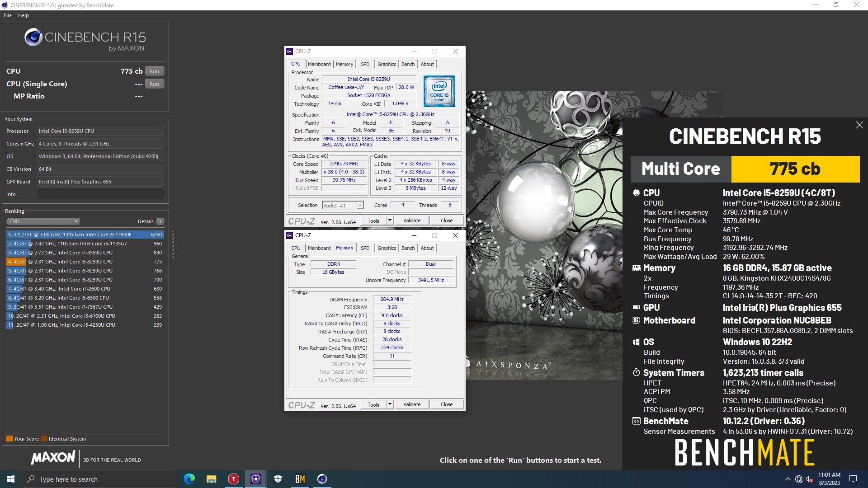Run the CPU Single Core test
Image resolution: width=868 pixels, height=488 pixels.
[154, 84]
